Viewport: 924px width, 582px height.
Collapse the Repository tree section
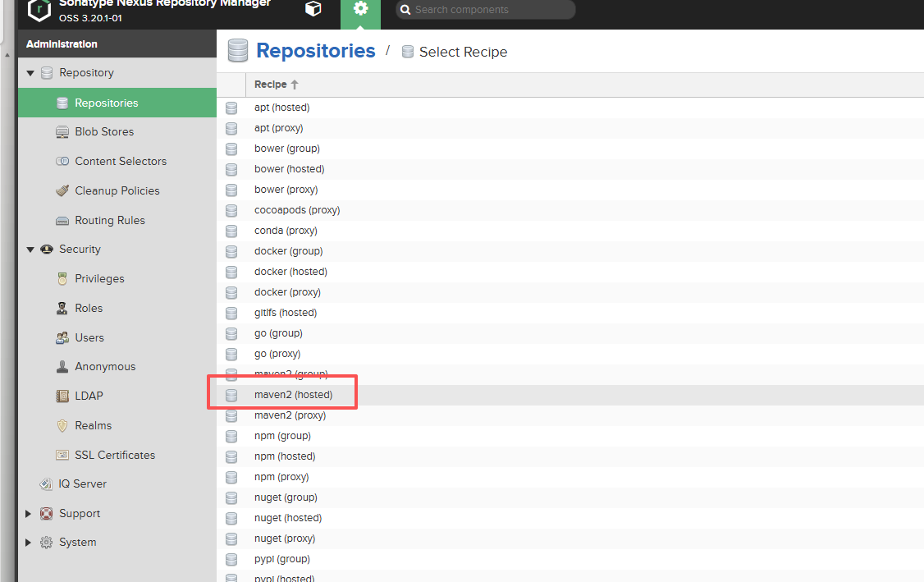coord(30,73)
